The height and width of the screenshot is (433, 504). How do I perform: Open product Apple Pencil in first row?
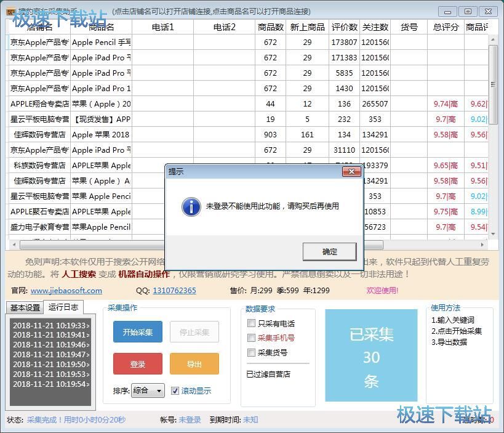(102, 42)
